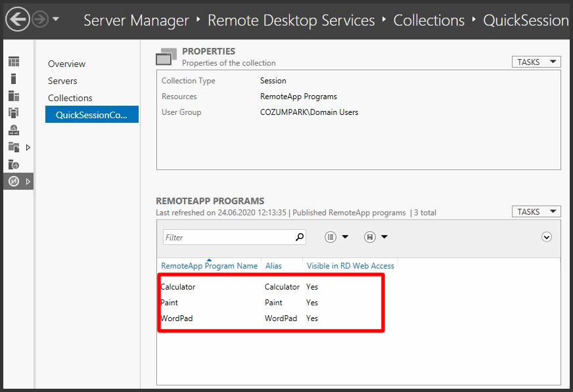Click the Paint alias cell
The height and width of the screenshot is (392, 573).
click(274, 303)
